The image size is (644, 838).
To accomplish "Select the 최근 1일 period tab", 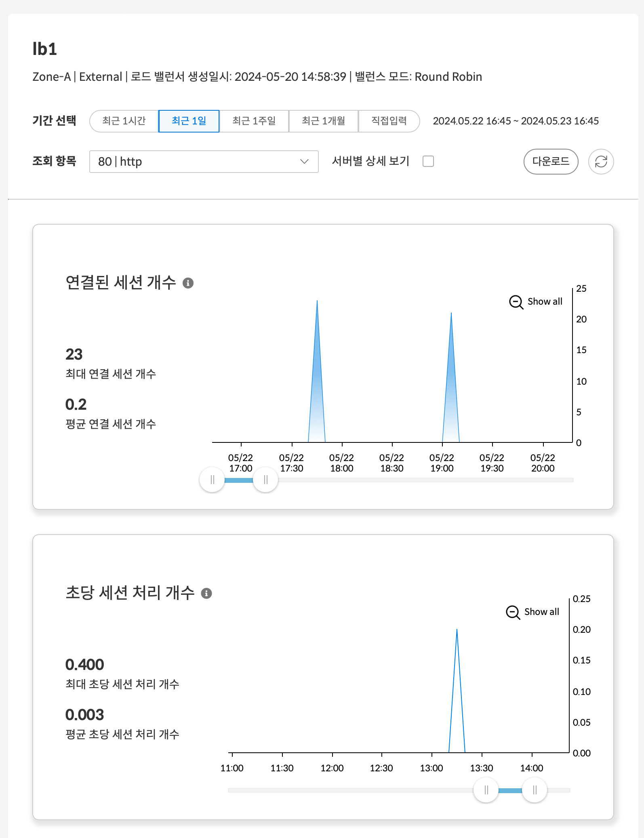I will tap(189, 121).
